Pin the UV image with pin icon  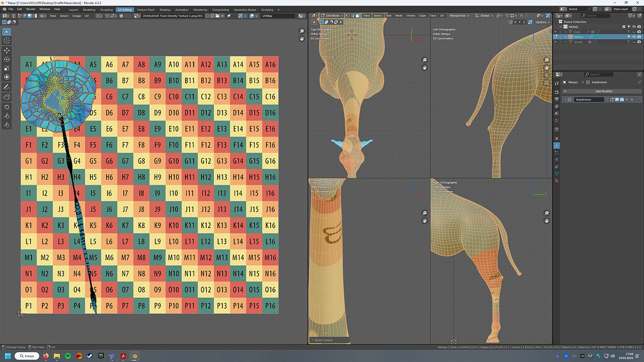click(x=228, y=16)
